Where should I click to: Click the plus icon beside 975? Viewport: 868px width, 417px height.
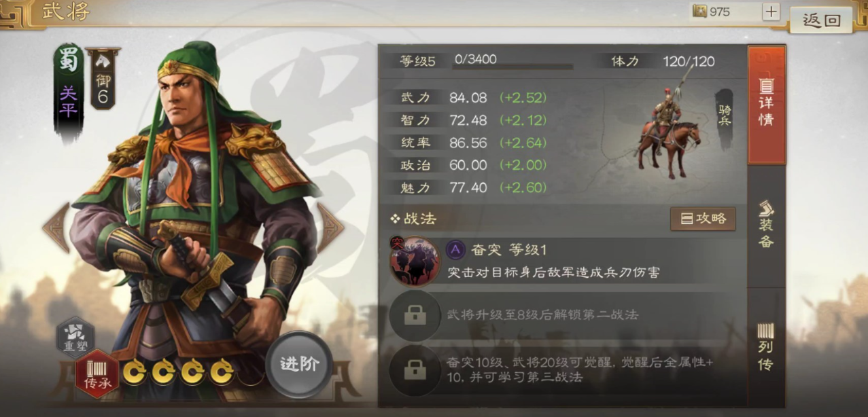[x=771, y=12]
